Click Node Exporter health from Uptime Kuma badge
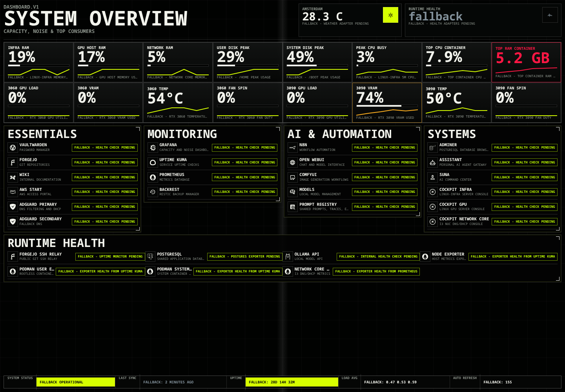This screenshot has width=565, height=392. [x=513, y=256]
